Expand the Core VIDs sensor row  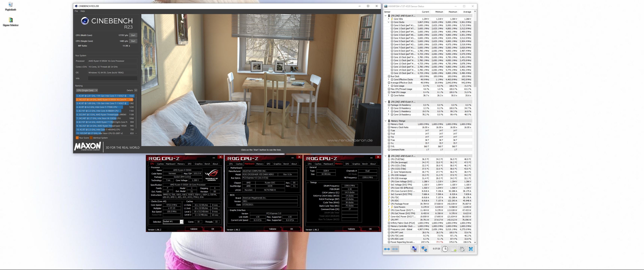[388, 19]
